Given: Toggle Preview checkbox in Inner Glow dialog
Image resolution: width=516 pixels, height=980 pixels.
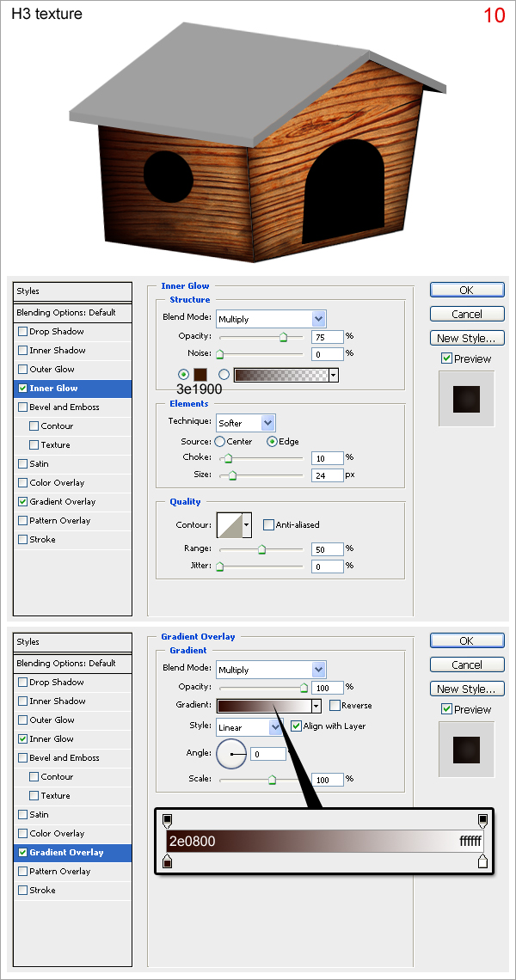Looking at the screenshot, I should click(x=446, y=358).
